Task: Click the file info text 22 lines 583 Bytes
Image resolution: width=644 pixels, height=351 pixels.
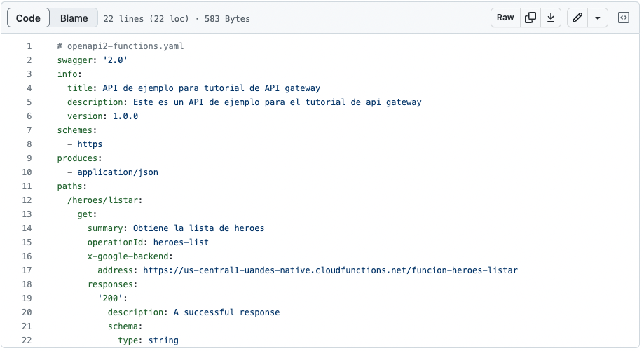Action: [x=177, y=18]
